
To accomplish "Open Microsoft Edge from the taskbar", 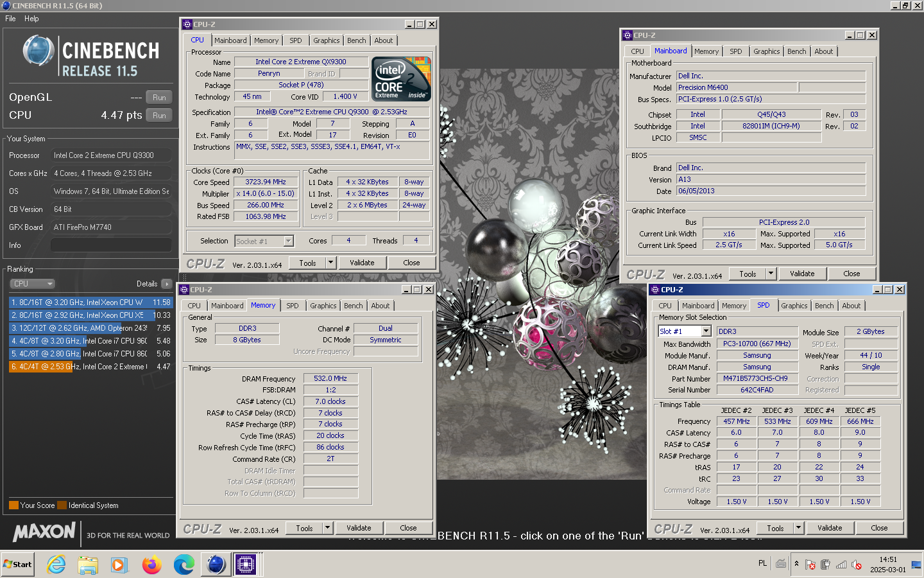I will pos(184,565).
